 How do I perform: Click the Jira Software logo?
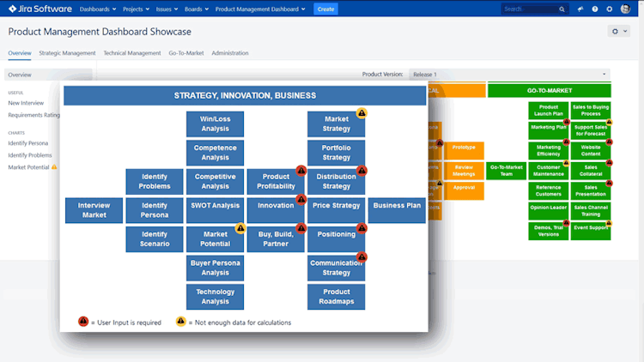[39, 9]
